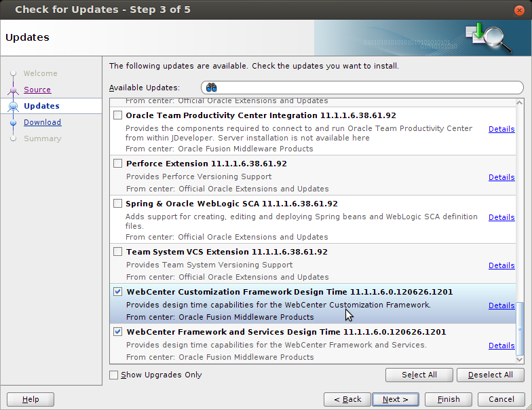
Task: Jump to the Download step
Action: coord(42,122)
